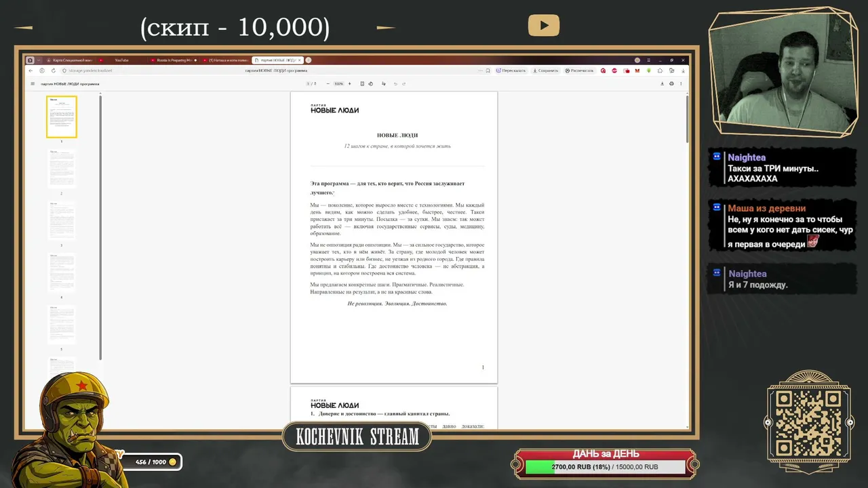Click the storage.yandexcloud.net address bar
This screenshot has width=868, height=488.
click(x=271, y=70)
